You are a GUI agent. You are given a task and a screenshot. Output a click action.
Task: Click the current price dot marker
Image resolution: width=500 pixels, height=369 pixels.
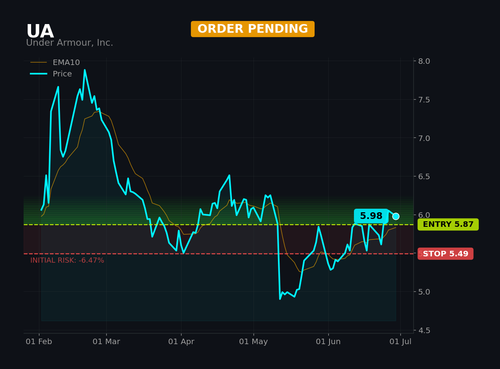coord(396,216)
